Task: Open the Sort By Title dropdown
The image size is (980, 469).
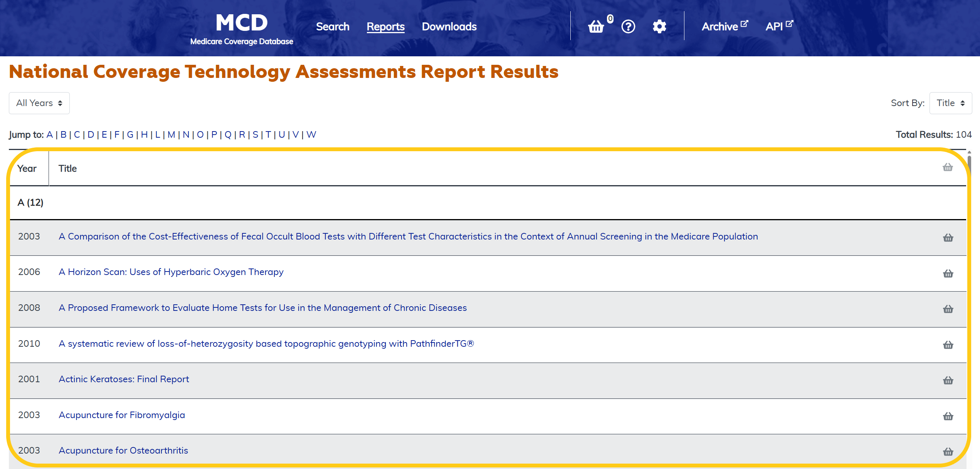Action: coord(950,103)
